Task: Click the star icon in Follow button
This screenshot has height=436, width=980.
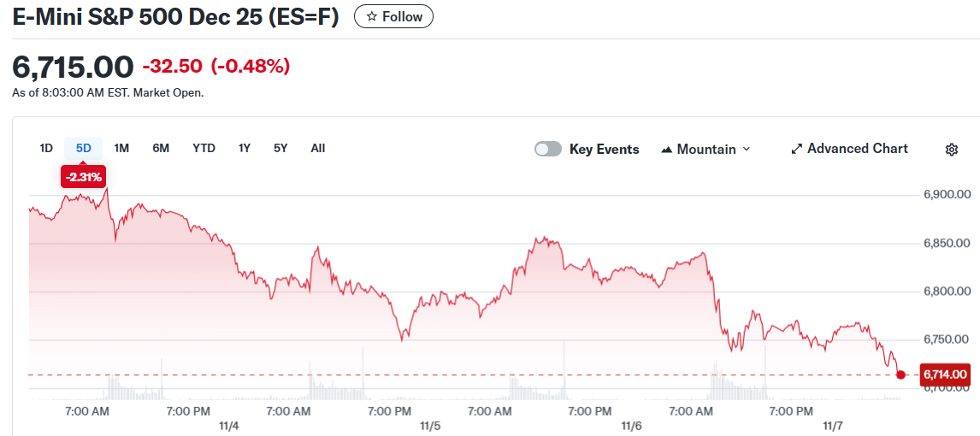Action: 371,17
